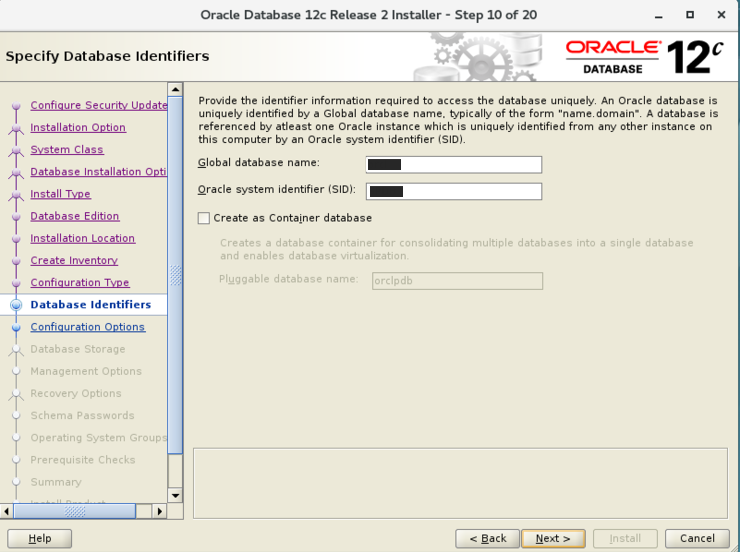The height and width of the screenshot is (552, 740).
Task: Click the sidebar vertical scrollbar thumb
Action: pyautogui.click(x=175, y=275)
